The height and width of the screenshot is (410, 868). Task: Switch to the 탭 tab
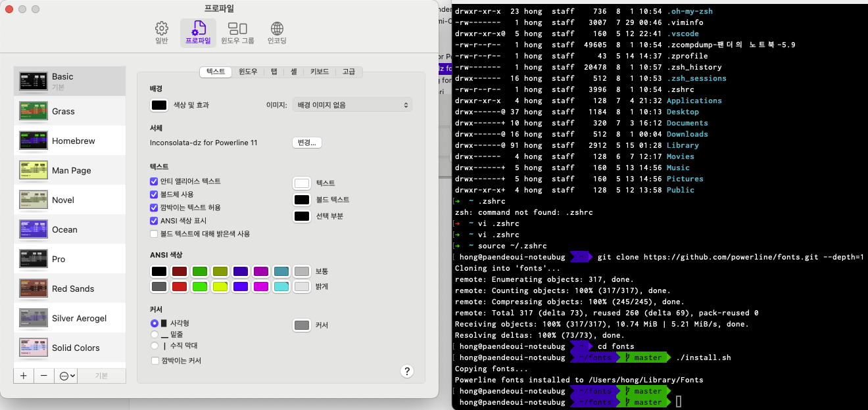click(x=274, y=72)
